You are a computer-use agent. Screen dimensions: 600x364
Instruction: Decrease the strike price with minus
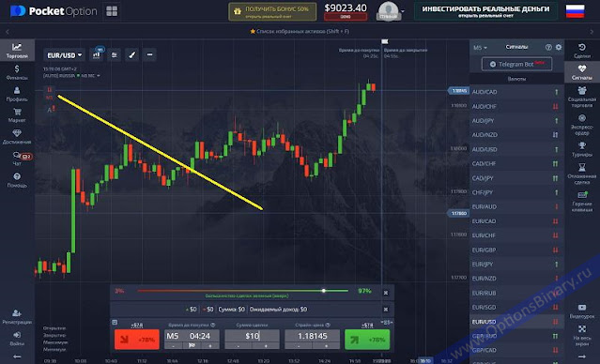(298, 345)
